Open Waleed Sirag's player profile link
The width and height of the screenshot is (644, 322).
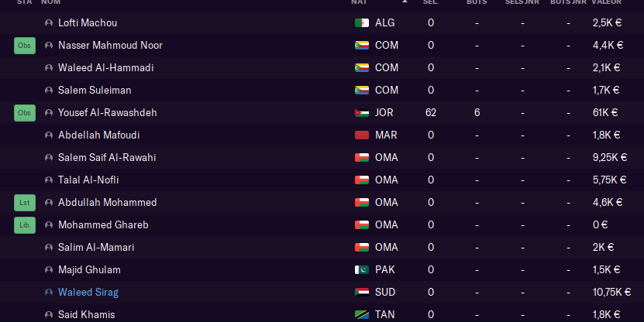(x=88, y=293)
